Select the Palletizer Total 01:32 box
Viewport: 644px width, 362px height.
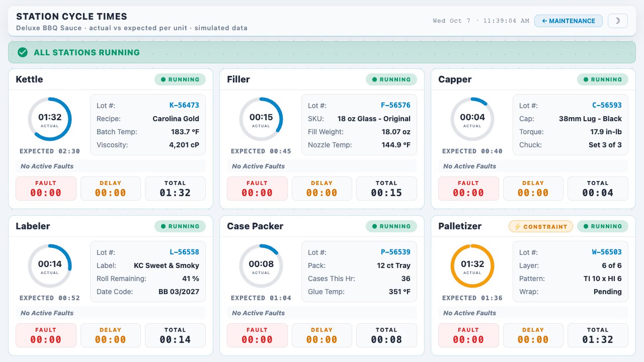click(x=598, y=336)
